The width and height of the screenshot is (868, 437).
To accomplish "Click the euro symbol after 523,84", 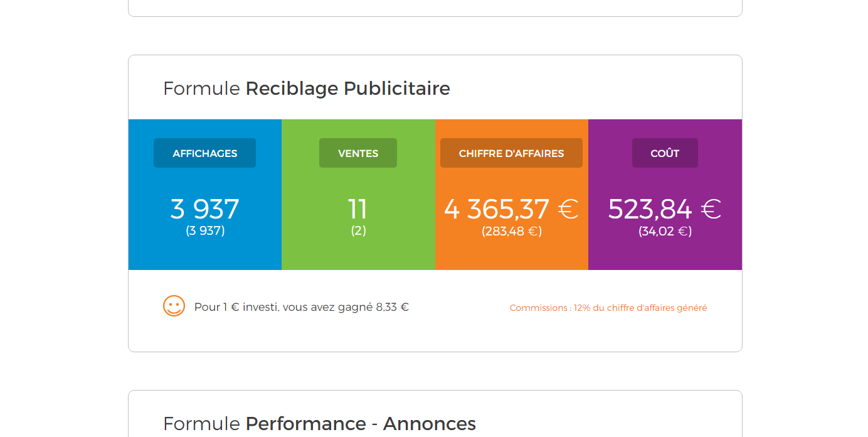I will click(x=711, y=210).
